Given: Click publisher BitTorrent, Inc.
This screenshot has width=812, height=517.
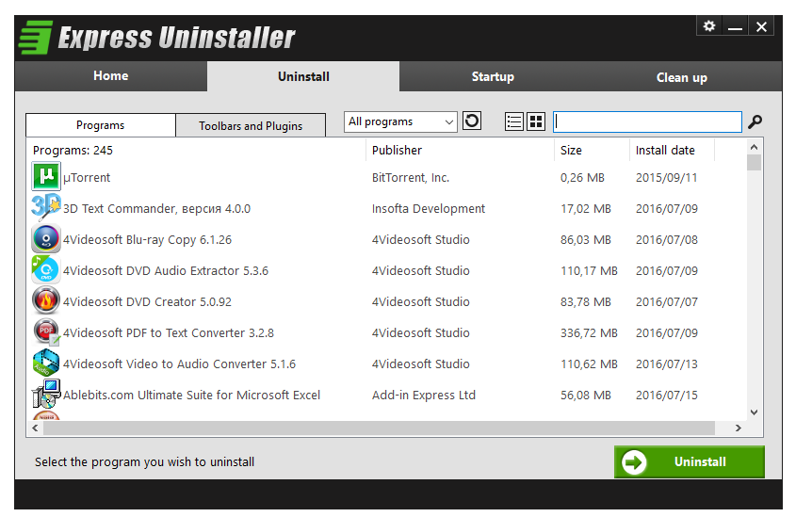Looking at the screenshot, I should [x=411, y=177].
